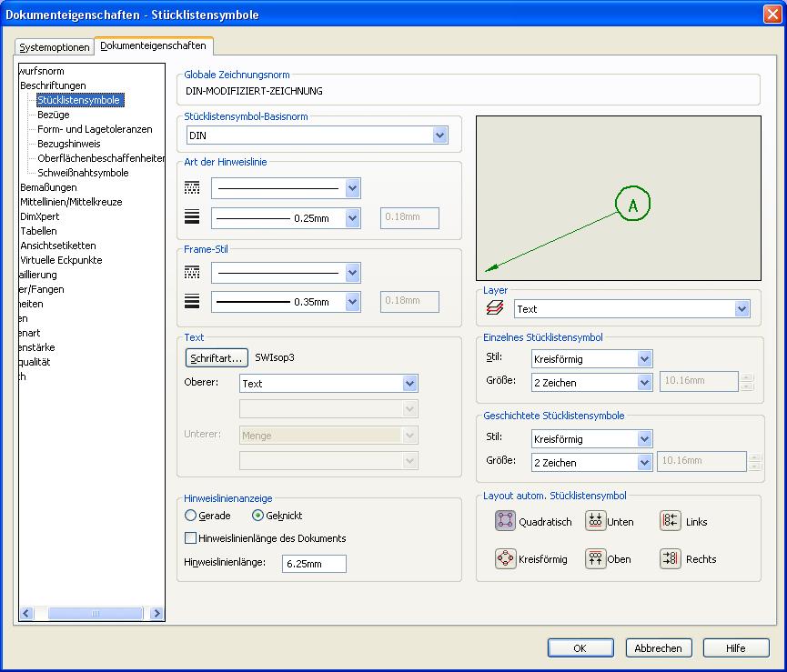787x672 pixels.
Task: Select Bemaßungen in the tree
Action: pos(49,187)
